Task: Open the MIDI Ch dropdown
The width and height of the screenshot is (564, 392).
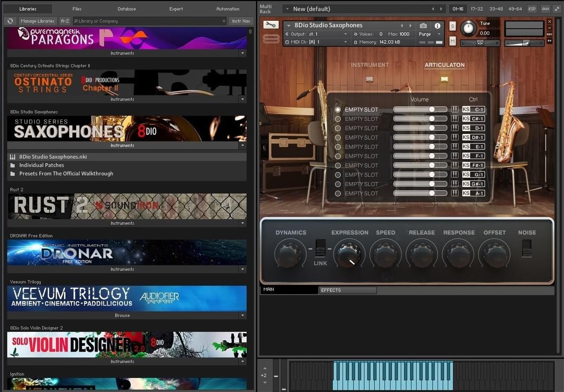Action: (317, 42)
